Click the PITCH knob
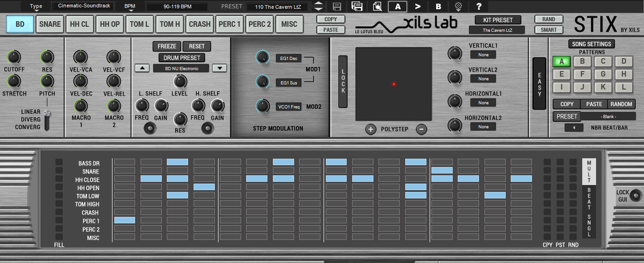Viewport: 644px width, 263px height. click(47, 81)
